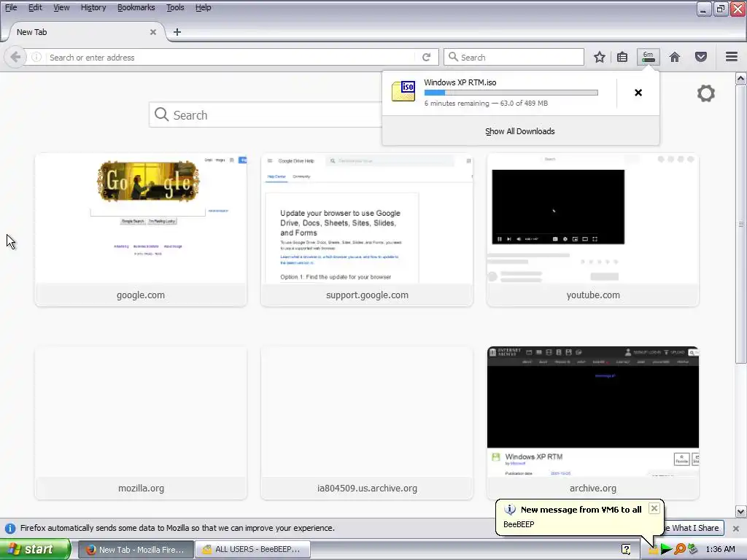This screenshot has width=747, height=560.
Task: Open the Edit menu
Action: [x=35, y=7]
